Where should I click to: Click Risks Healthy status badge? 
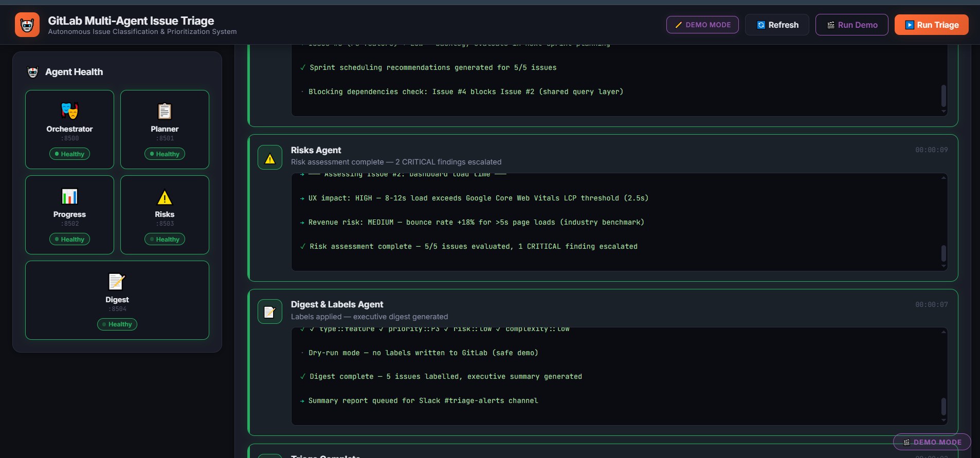tap(165, 239)
